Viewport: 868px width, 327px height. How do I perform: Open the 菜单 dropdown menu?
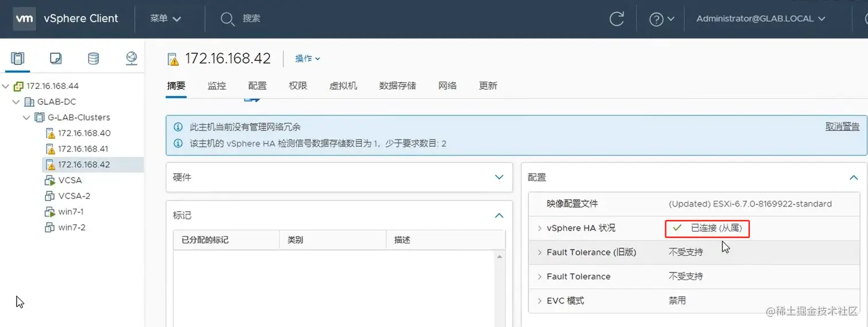(165, 18)
